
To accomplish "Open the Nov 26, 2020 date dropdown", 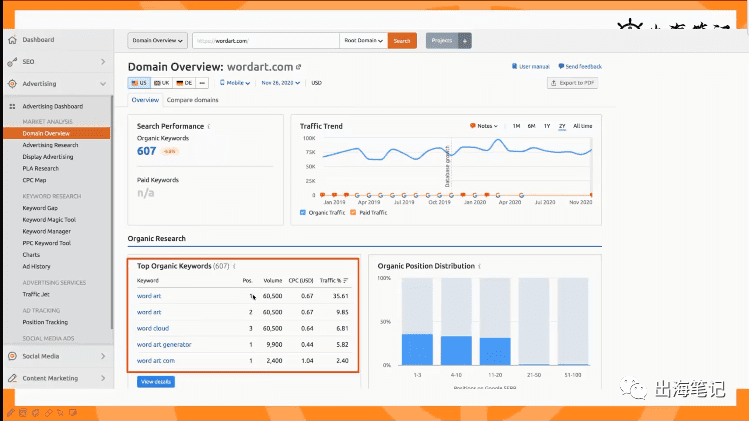I will point(280,83).
